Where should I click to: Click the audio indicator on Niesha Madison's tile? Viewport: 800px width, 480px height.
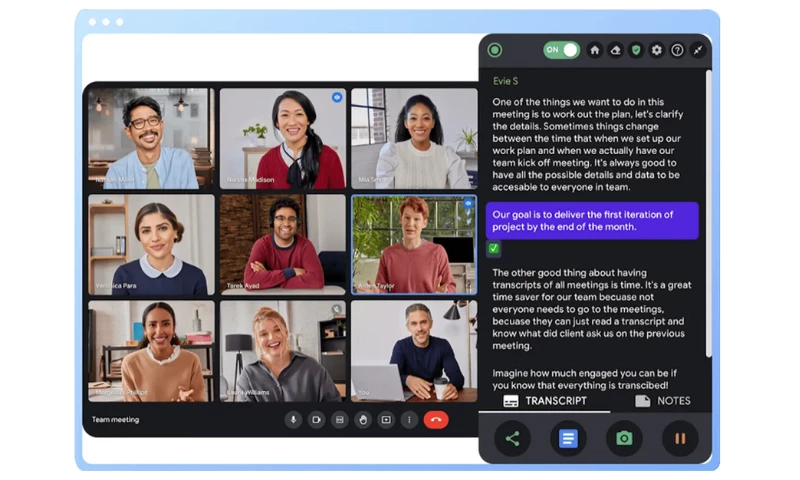[x=337, y=97]
